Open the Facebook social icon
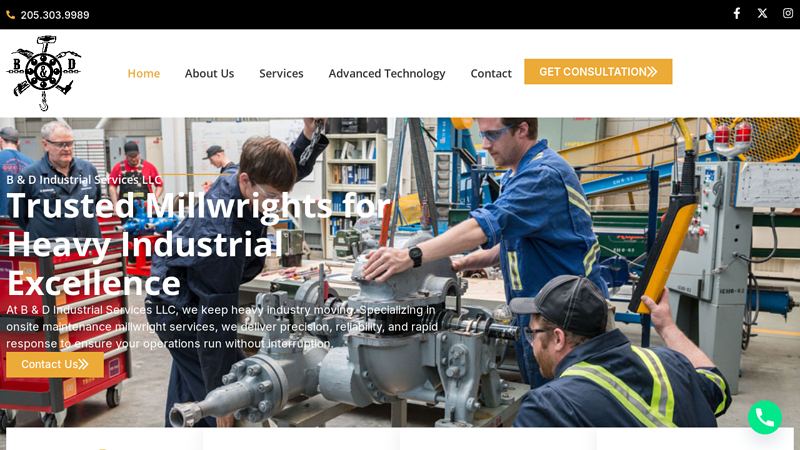 coord(737,14)
